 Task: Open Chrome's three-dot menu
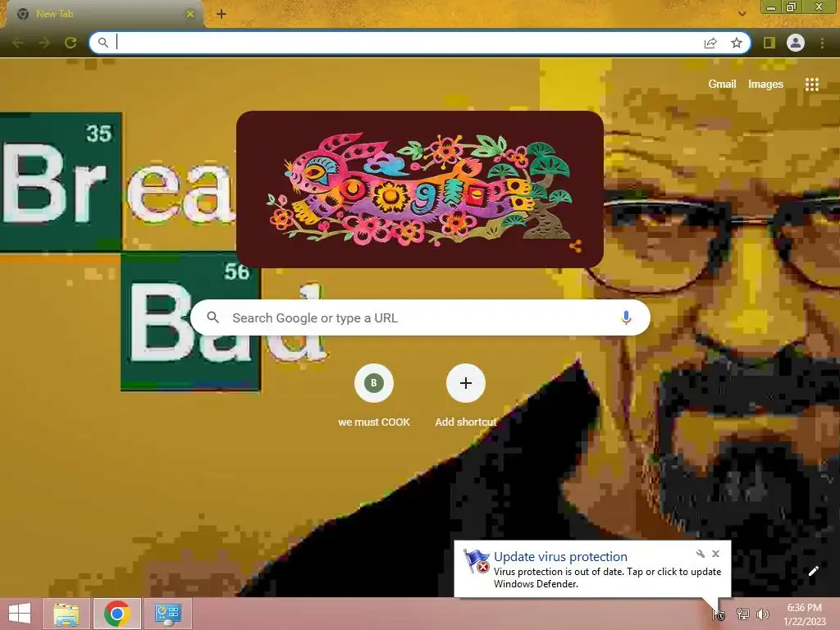(x=822, y=43)
